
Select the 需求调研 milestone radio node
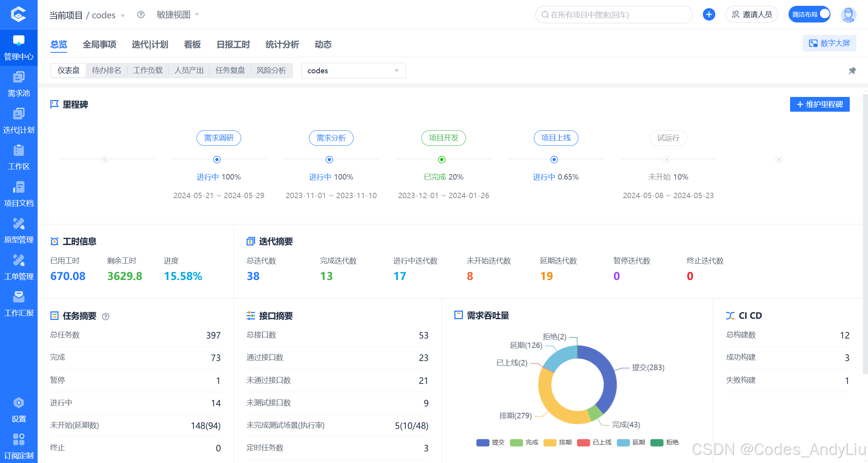tap(217, 159)
